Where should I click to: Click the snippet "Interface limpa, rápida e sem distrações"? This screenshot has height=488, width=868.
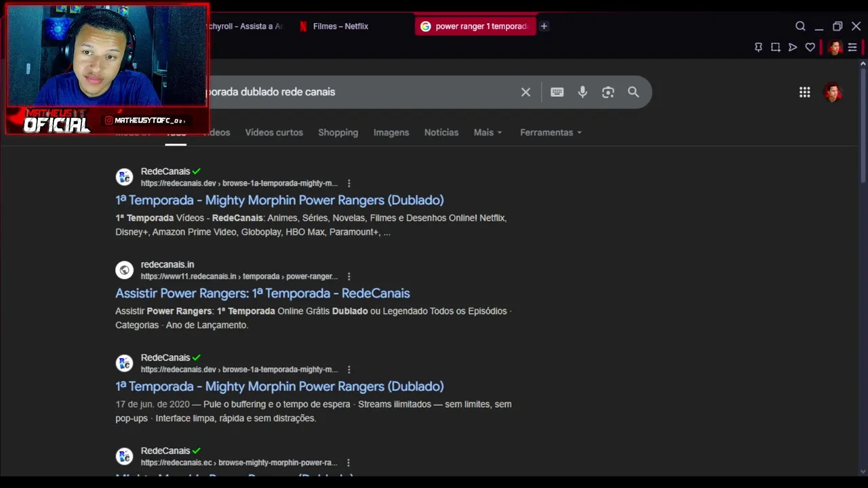235,419
